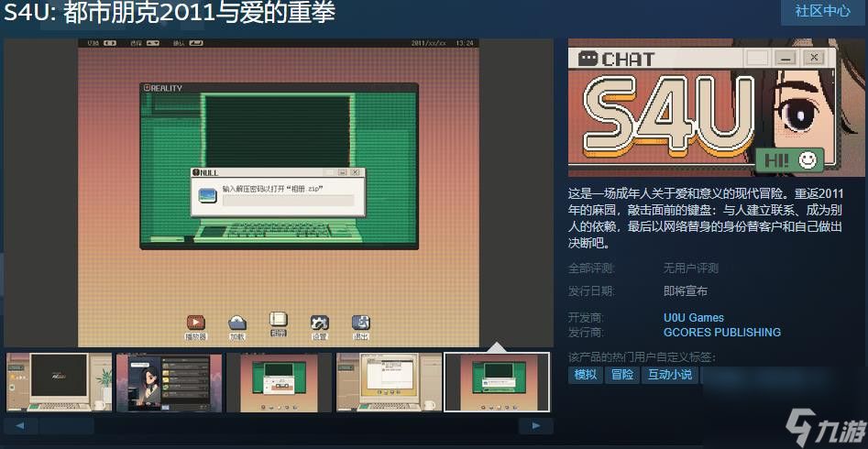The image size is (868, 449).
Task: Click the 即将宣布 release date value
Action: (x=686, y=291)
